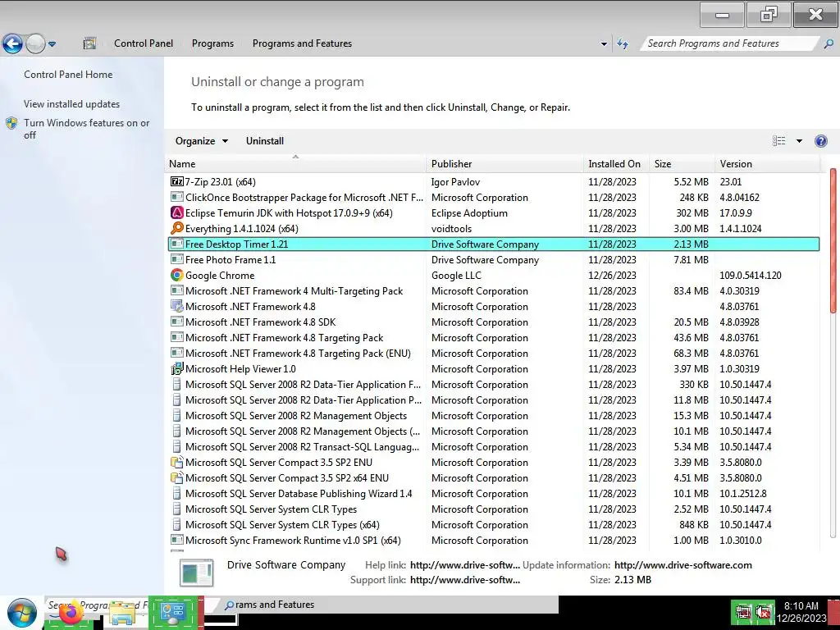Viewport: 840px width, 630px height.
Task: Open the drive-software.com update information link
Action: point(683,564)
